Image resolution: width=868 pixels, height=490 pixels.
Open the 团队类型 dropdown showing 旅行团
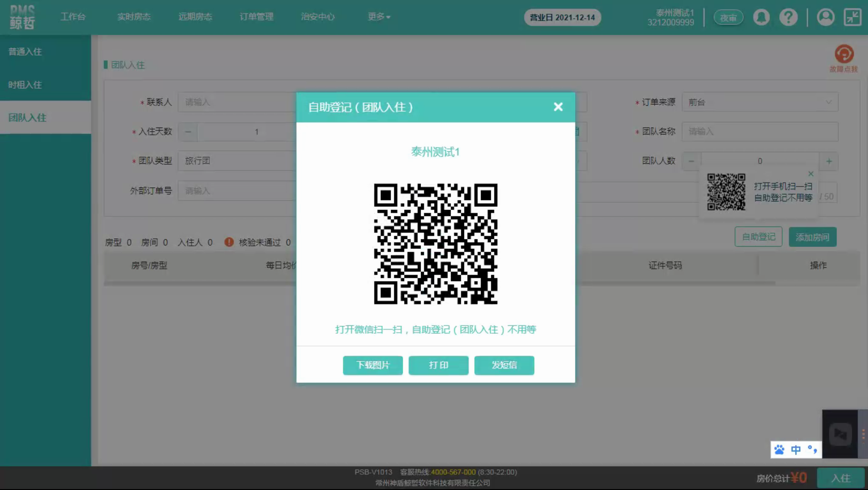(237, 161)
